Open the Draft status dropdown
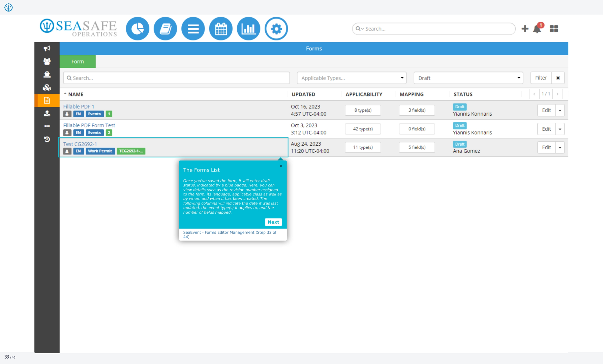 tap(468, 78)
